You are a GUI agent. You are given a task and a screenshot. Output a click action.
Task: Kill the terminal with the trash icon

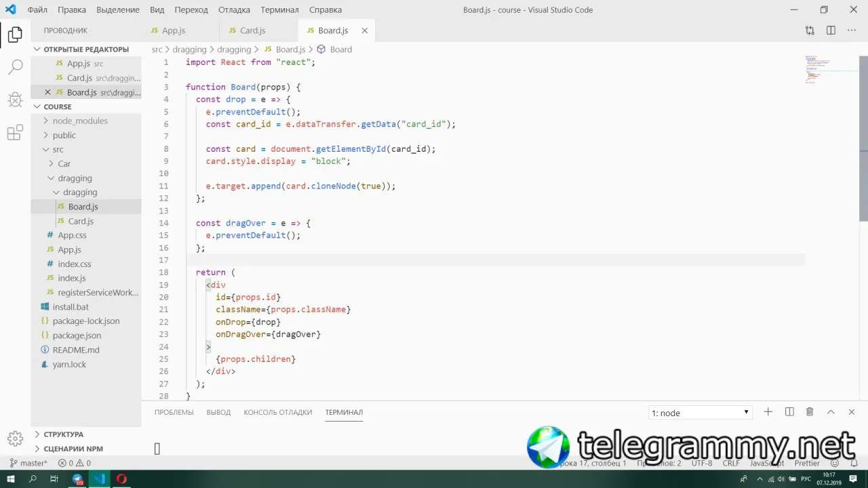810,412
